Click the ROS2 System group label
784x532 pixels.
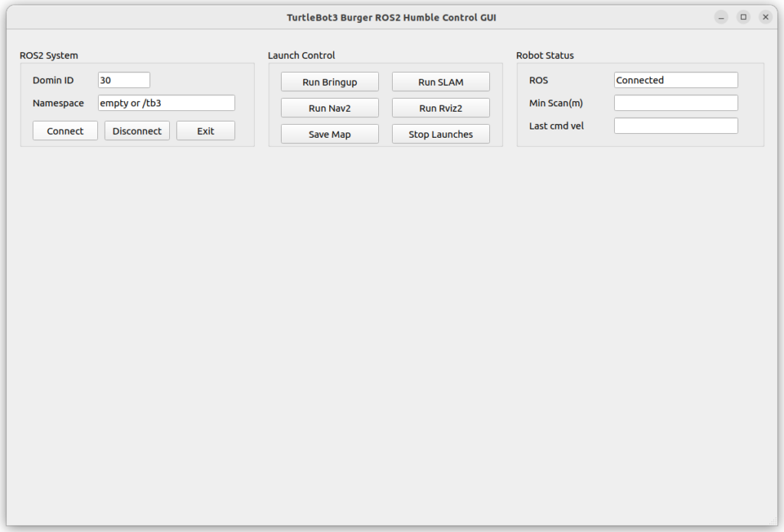[x=49, y=56]
